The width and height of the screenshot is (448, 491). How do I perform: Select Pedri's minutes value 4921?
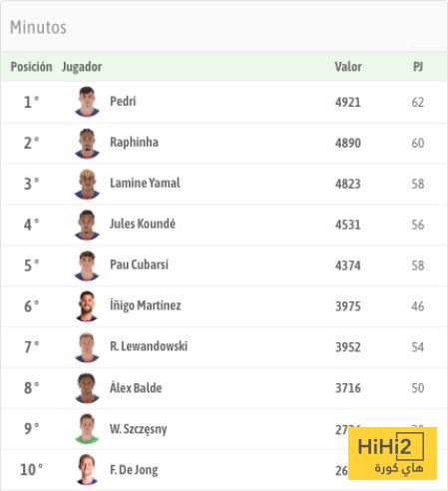(x=348, y=102)
